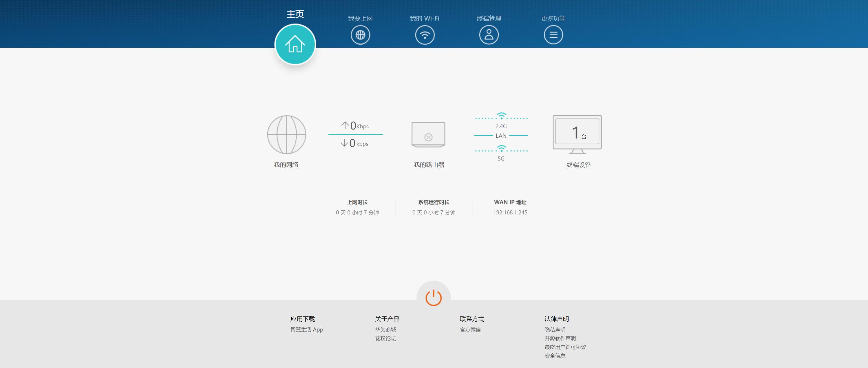Open the 我要上网 globe icon
This screenshot has width=868, height=368.
pos(360,34)
